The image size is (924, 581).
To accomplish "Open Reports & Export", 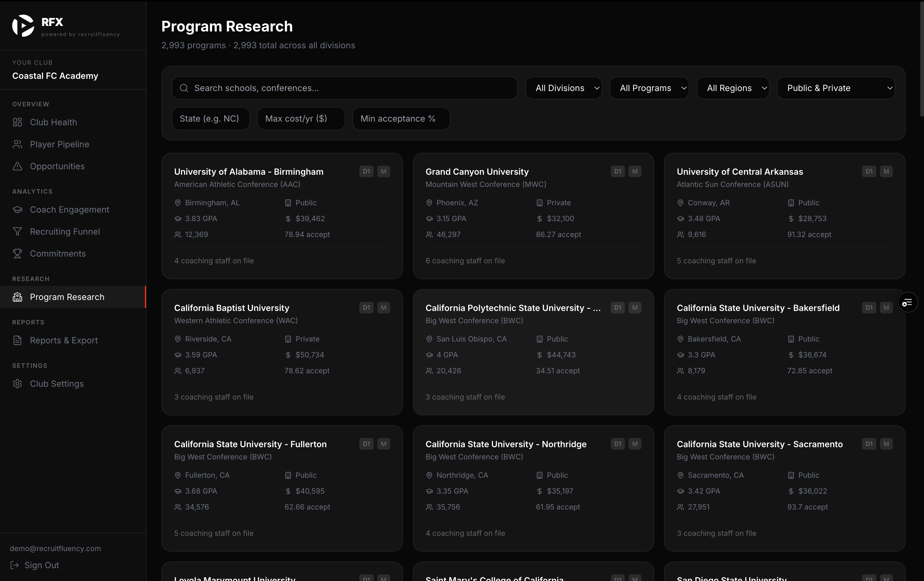I will click(73, 340).
